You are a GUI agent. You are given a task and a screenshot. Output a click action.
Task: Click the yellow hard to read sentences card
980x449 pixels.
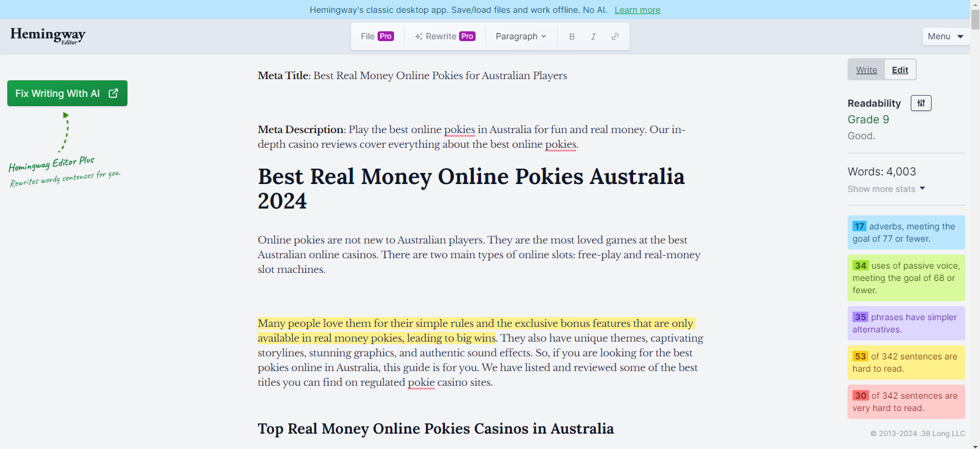pyautogui.click(x=905, y=363)
